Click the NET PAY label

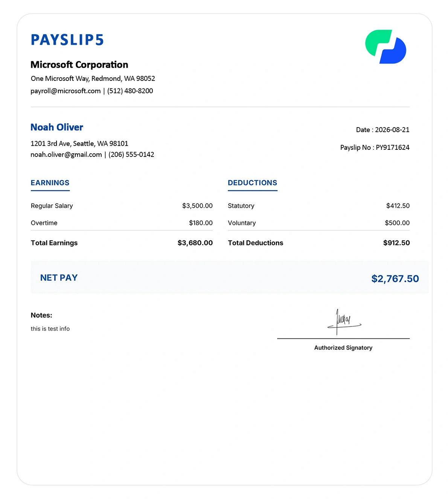[59, 278]
